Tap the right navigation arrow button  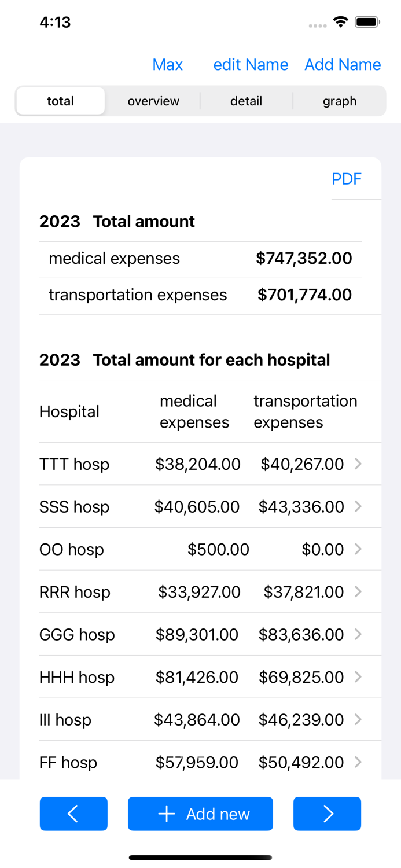coord(328,814)
